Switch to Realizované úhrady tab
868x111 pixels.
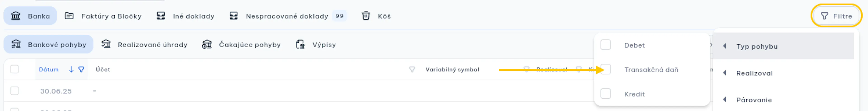pyautogui.click(x=144, y=45)
